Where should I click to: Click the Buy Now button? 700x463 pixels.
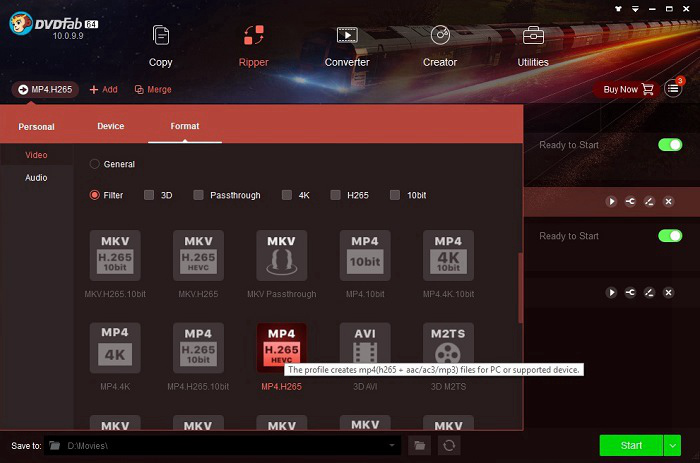626,89
